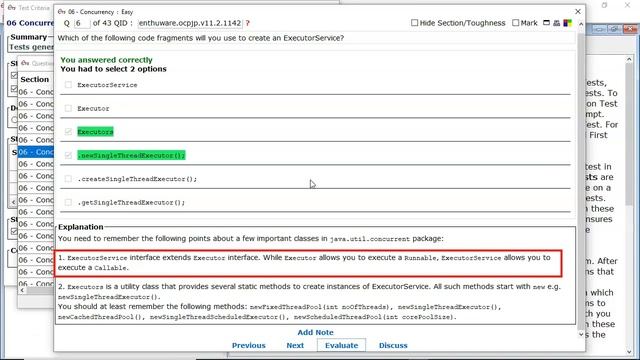The height and width of the screenshot is (360, 640).
Task: Open the multicolor color-settings icon
Action: 567,23
